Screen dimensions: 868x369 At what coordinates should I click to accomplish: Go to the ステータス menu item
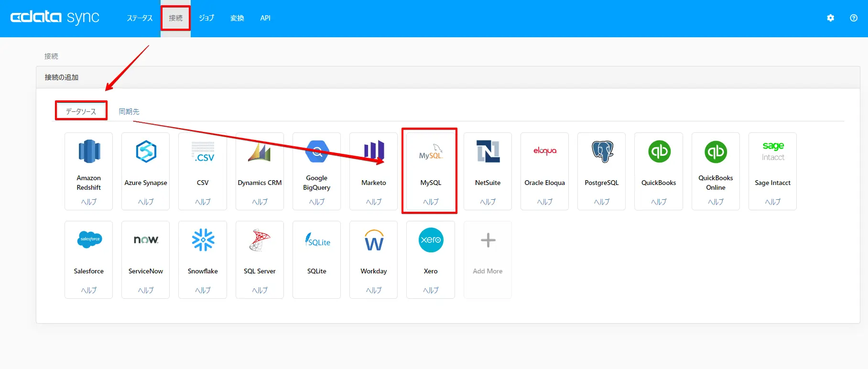[x=140, y=18]
